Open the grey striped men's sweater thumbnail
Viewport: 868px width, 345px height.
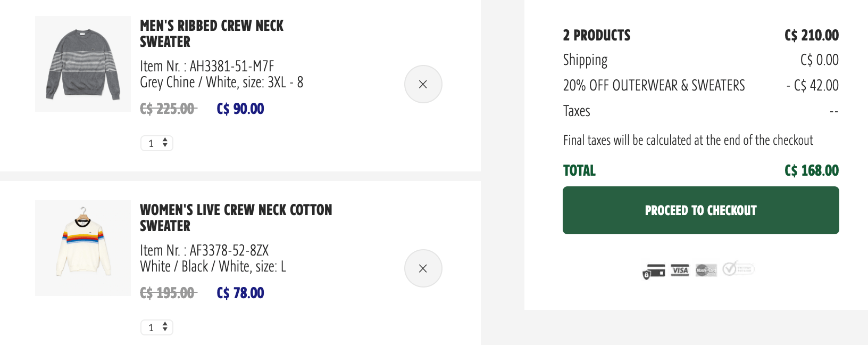[83, 64]
